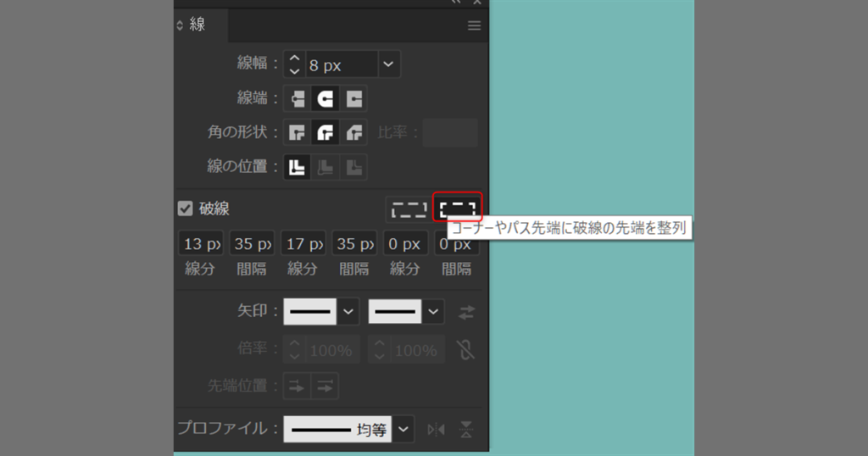This screenshot has height=456, width=868.
Task: Click the 線 panel tab
Action: 197,25
